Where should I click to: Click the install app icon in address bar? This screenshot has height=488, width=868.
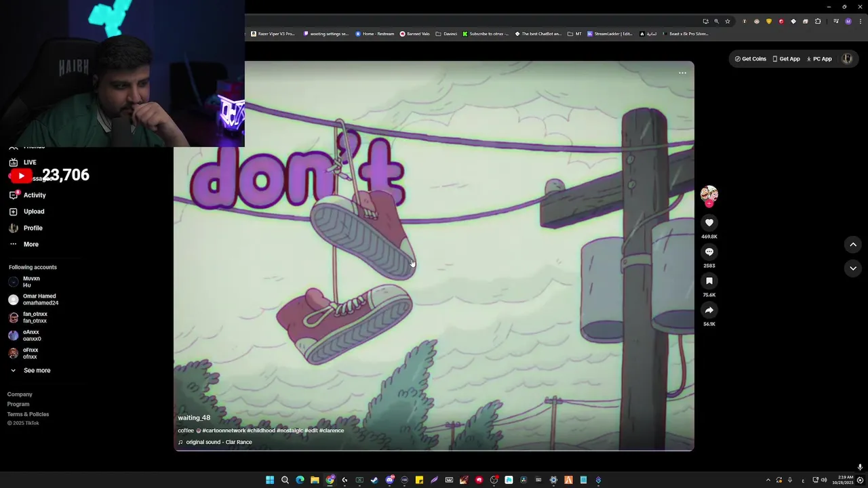(706, 21)
